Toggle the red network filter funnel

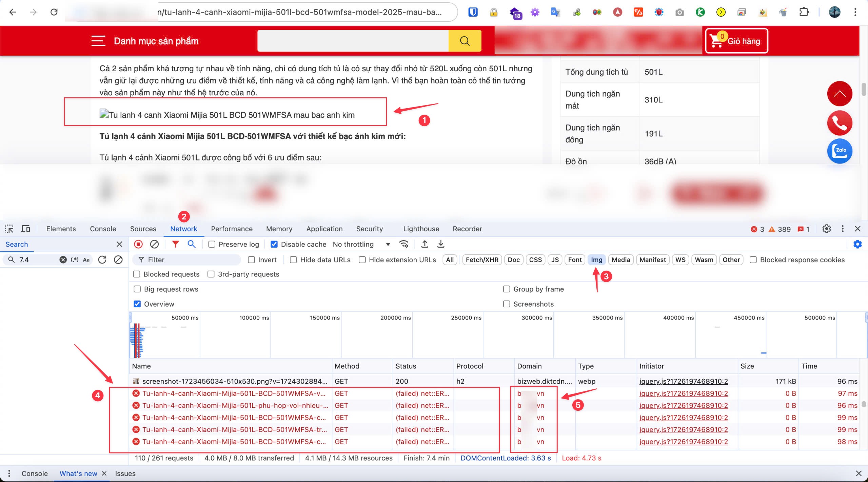click(x=175, y=244)
